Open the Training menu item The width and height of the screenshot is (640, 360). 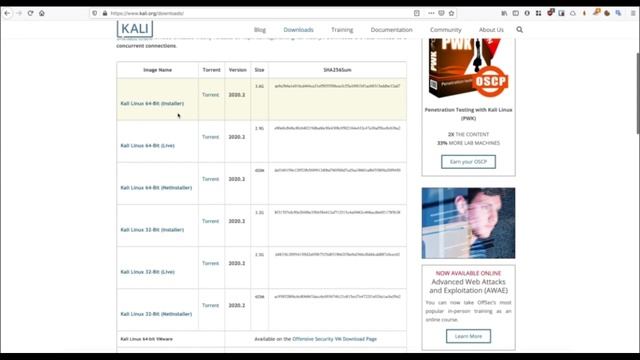tap(342, 30)
